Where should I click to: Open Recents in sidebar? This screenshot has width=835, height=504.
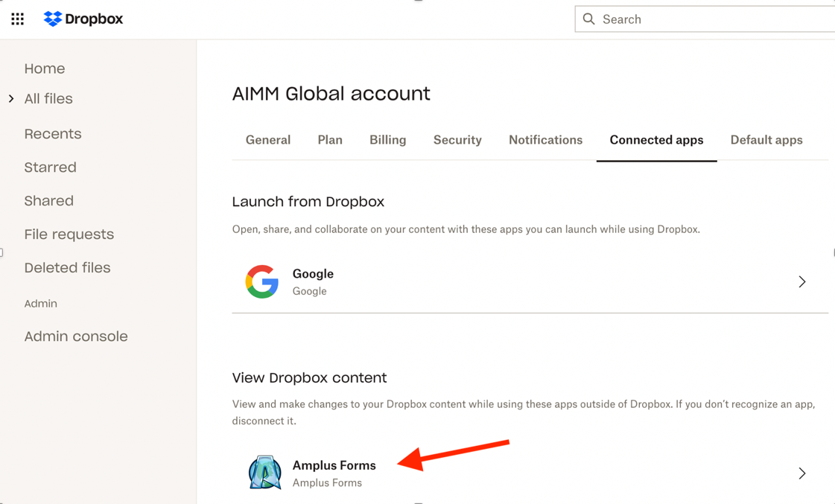53,133
